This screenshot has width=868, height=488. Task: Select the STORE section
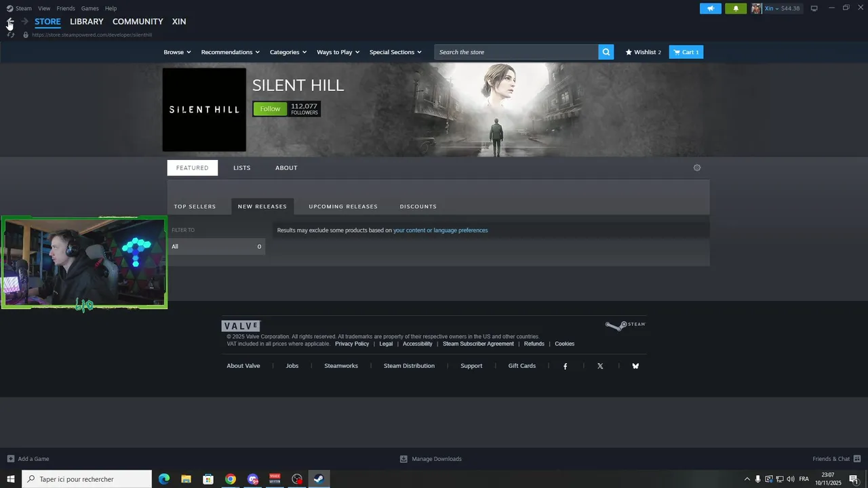click(x=47, y=22)
